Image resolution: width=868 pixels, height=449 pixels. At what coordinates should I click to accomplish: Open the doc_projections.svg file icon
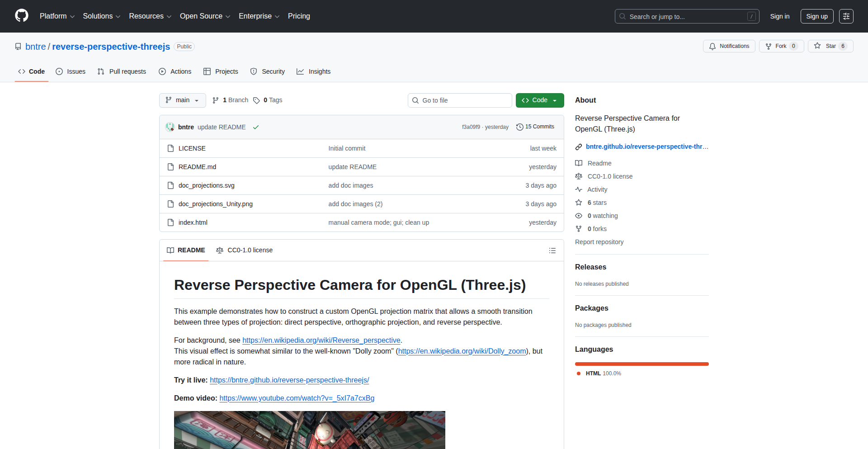pos(170,185)
